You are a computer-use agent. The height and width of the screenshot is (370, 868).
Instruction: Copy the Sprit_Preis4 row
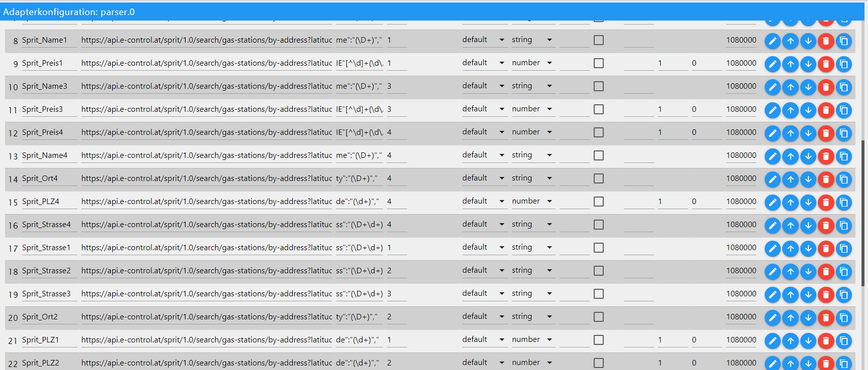coord(844,133)
